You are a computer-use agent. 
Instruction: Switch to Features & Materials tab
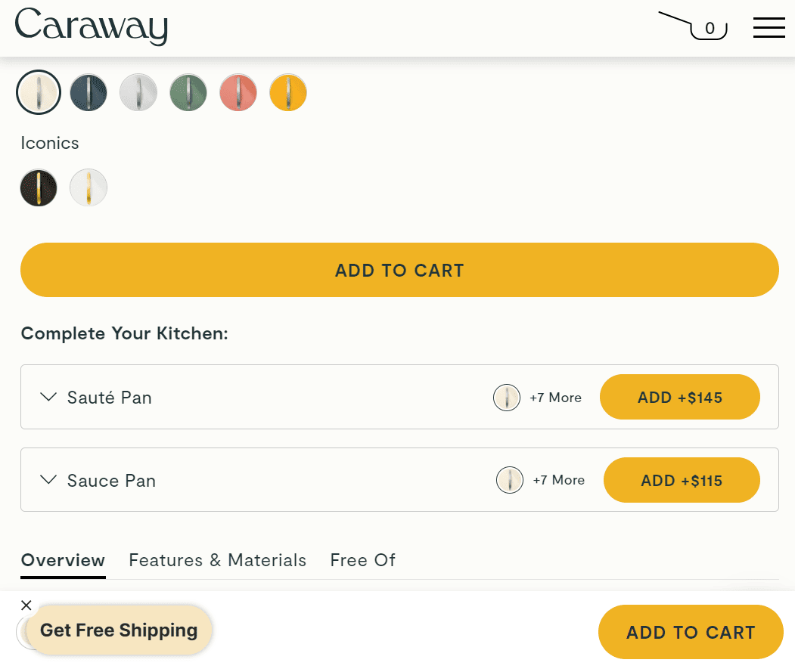pyautogui.click(x=218, y=560)
